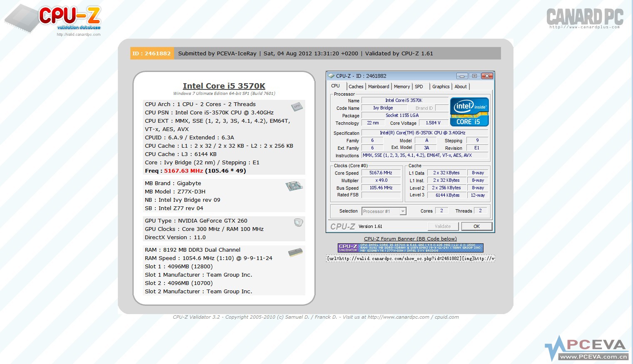Click the Level 2 2 x 256 KBytes value
633x364 pixels.
point(447,188)
